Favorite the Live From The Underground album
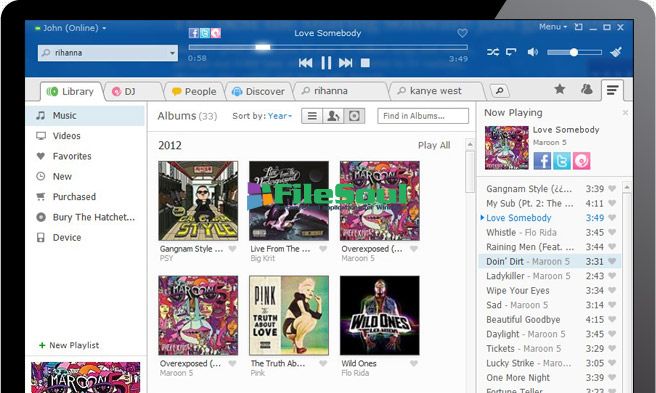The height and width of the screenshot is (393, 656). tap(323, 249)
